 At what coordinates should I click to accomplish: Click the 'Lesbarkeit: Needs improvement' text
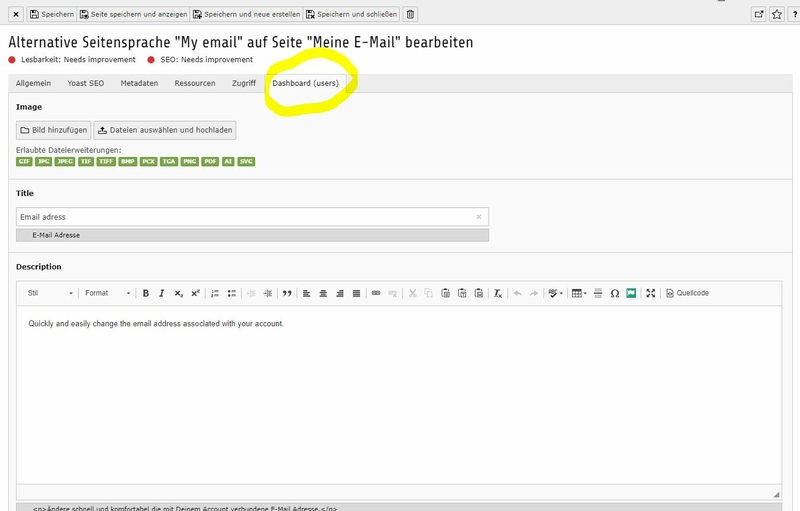78,60
